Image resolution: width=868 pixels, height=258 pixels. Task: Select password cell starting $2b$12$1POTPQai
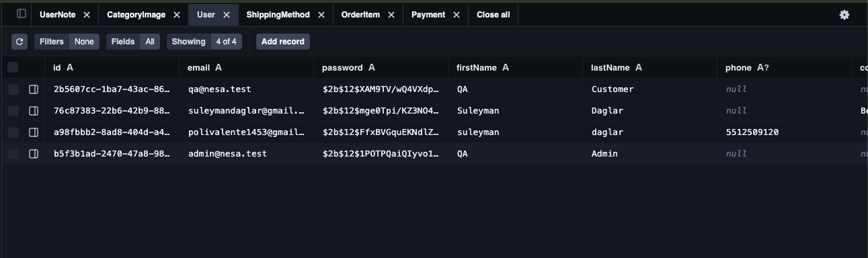click(x=381, y=154)
